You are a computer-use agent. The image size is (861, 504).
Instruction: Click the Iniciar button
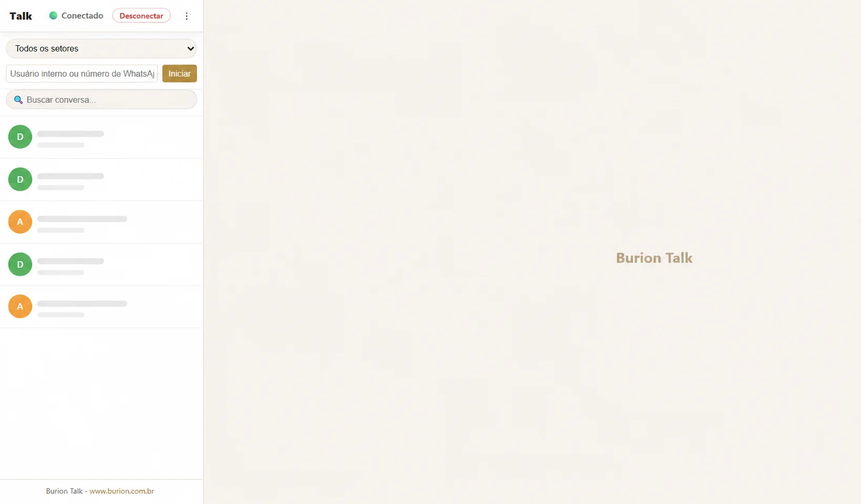(x=180, y=73)
